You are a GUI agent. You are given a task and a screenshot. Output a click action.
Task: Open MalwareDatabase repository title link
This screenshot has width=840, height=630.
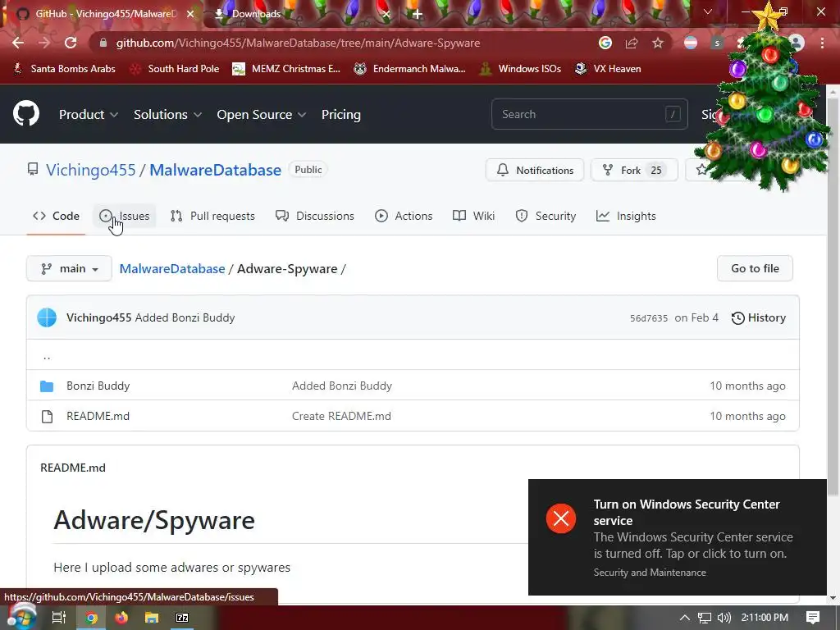click(x=216, y=170)
